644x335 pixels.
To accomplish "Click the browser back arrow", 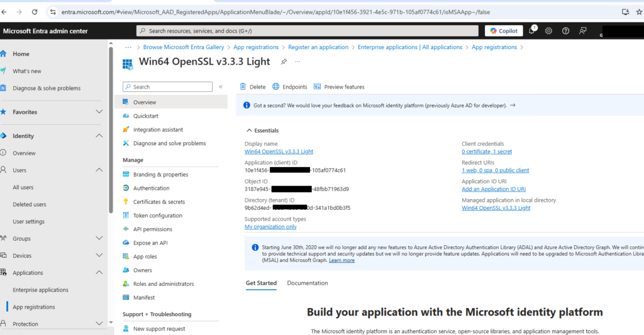I will click(x=4, y=13).
